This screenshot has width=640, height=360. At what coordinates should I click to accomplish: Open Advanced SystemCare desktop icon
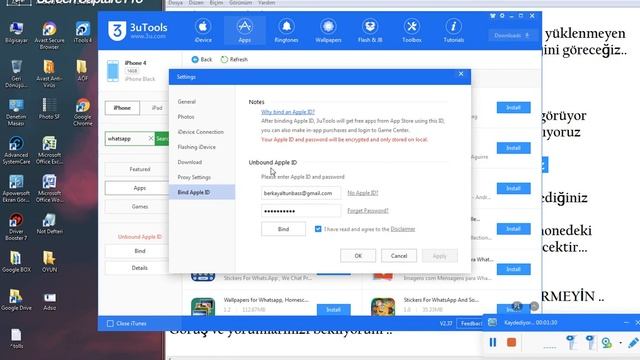[16, 150]
